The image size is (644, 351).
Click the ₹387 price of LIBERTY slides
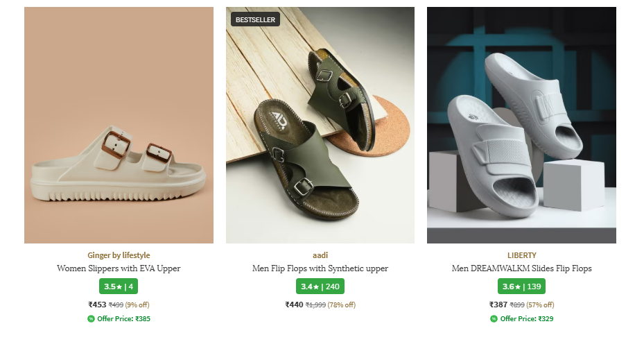click(498, 305)
